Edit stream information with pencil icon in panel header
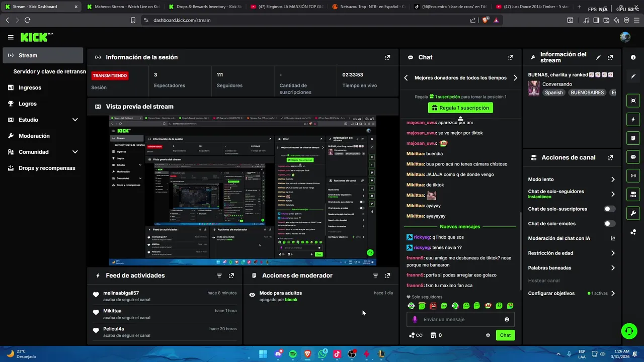 (x=598, y=57)
